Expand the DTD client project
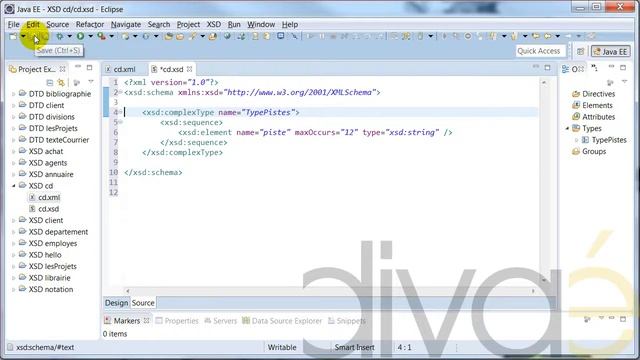The image size is (640, 360). coord(13,105)
